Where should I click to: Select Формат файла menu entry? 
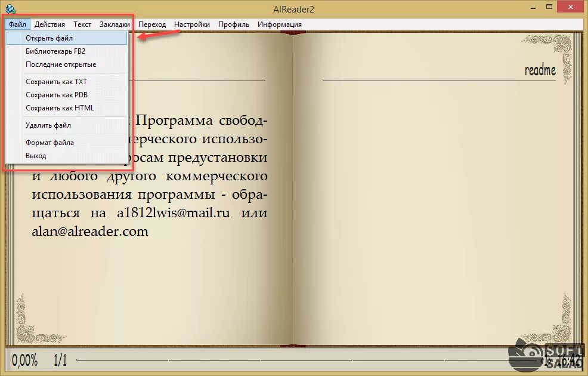click(x=67, y=143)
